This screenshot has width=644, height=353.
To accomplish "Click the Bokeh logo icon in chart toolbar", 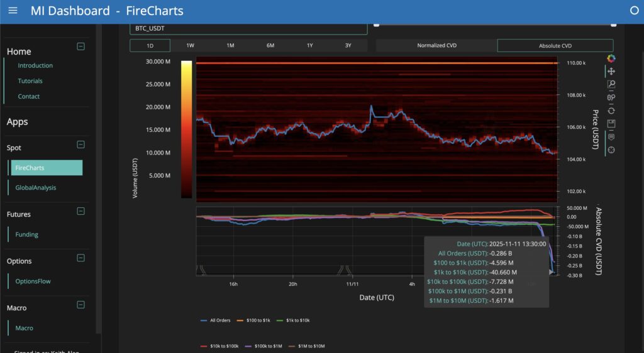I will click(611, 58).
